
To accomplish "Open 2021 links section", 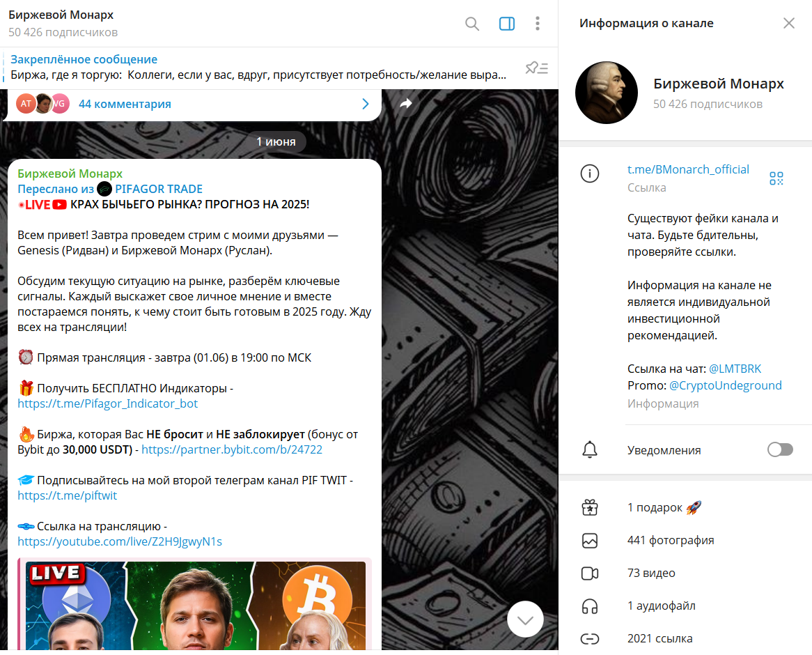I will point(685,638).
